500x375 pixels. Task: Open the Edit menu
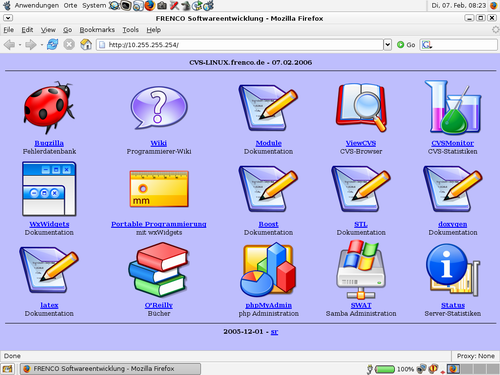tap(27, 30)
